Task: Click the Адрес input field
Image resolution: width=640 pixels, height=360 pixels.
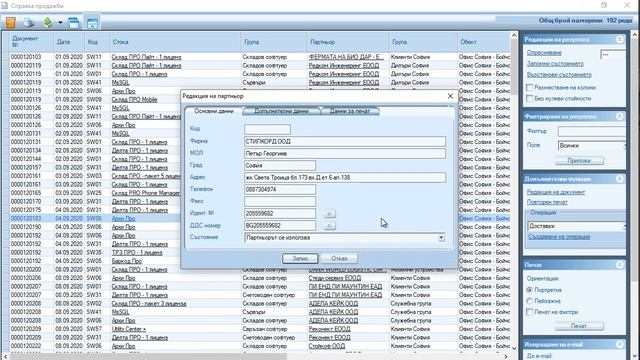Action: [345, 177]
